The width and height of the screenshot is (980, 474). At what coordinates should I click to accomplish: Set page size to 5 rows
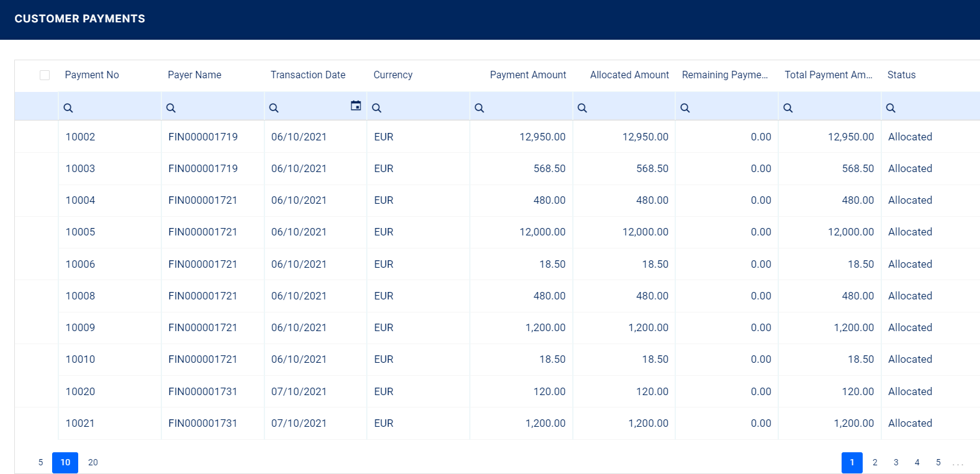click(x=41, y=462)
